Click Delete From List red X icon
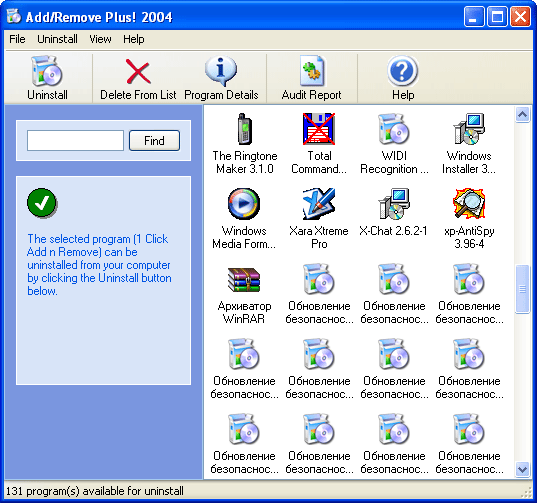Image resolution: width=537 pixels, height=503 pixels. point(138,71)
